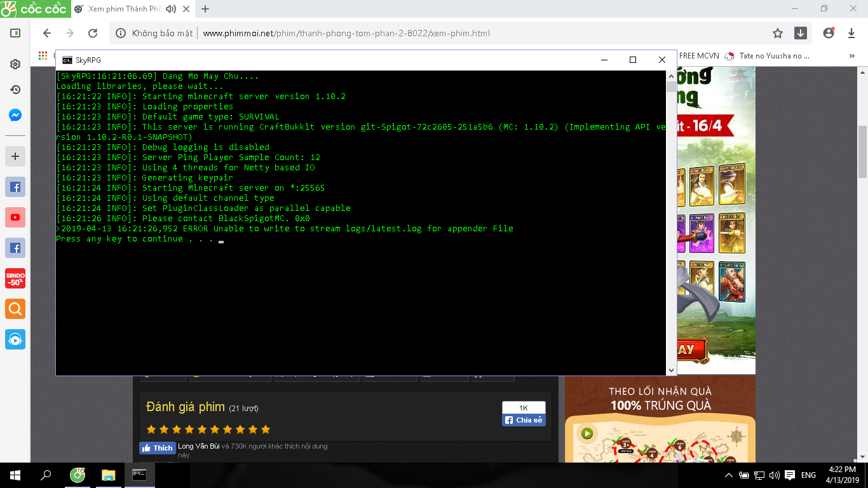
Task: Open the ENG input language switcher
Action: [x=808, y=475]
